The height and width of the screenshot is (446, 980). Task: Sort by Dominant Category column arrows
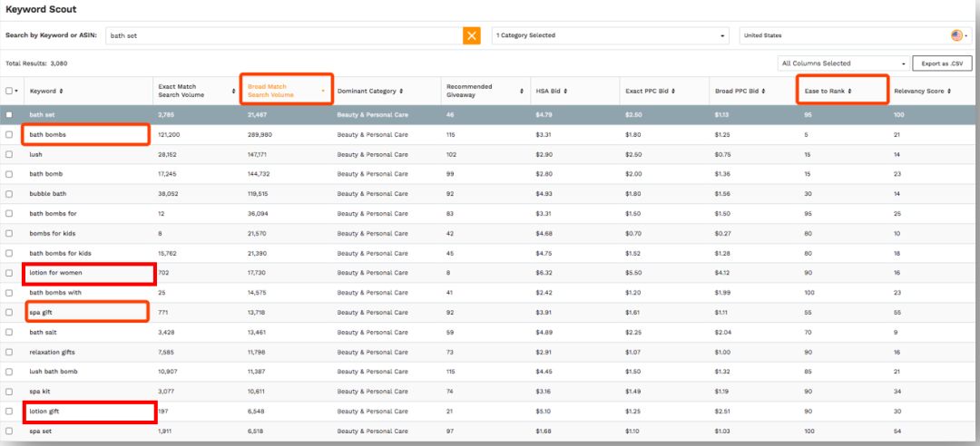(x=401, y=92)
